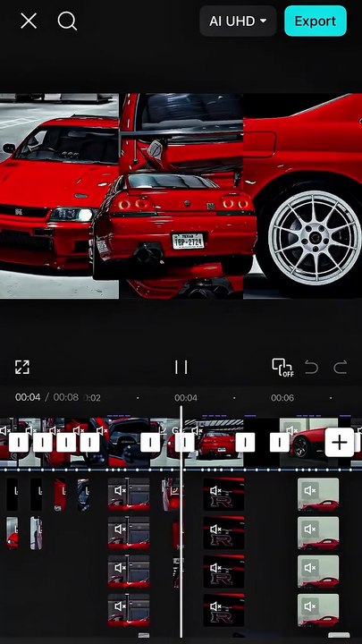Open the search magnifier icon
Screen dimensions: 362x644
point(67,21)
